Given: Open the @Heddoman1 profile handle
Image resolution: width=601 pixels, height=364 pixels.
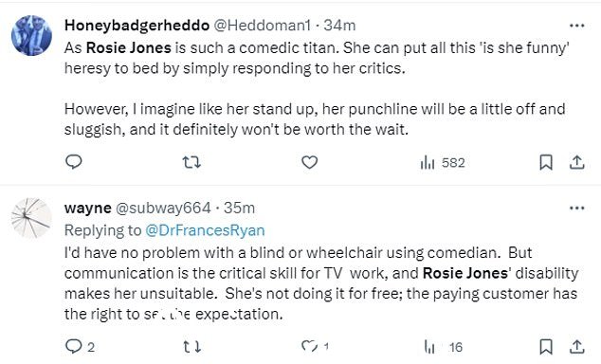Looking at the screenshot, I should click(x=262, y=26).
